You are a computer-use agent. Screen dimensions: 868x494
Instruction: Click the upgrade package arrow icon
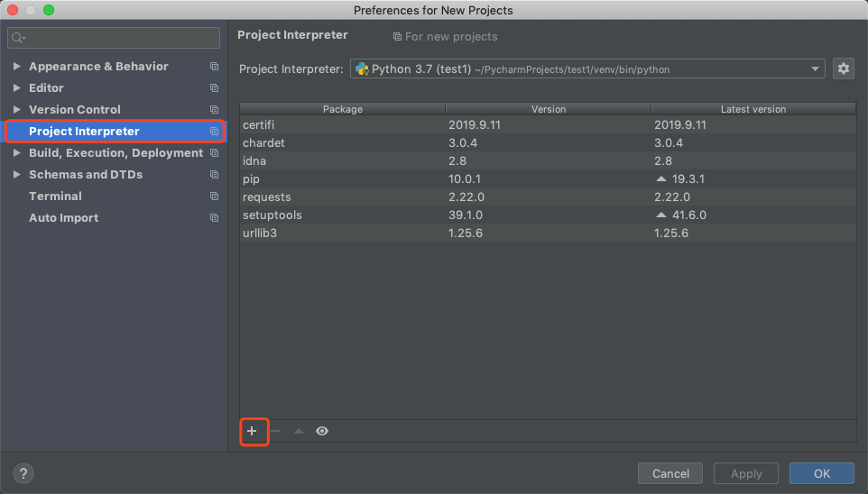click(x=299, y=431)
